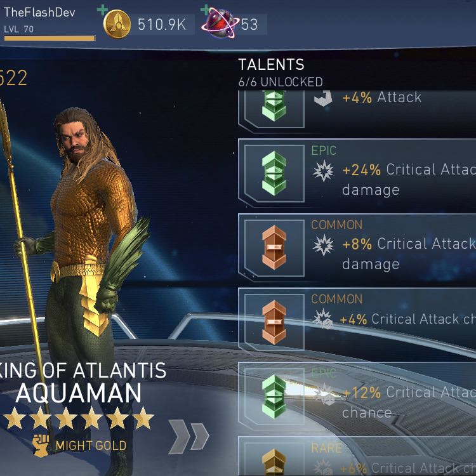476x476 pixels.
Task: Select the +4% Attack talent gem
Action: [274, 106]
